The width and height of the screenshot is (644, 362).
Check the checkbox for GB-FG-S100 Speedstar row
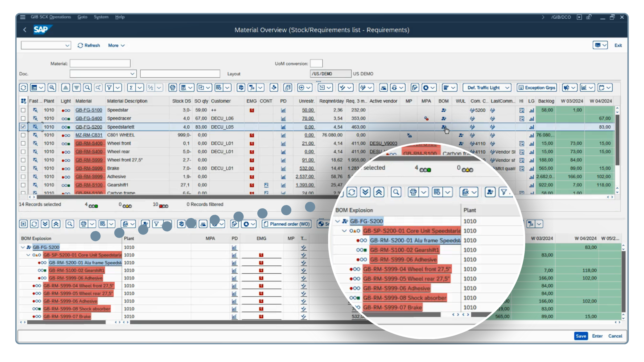pos(23,110)
